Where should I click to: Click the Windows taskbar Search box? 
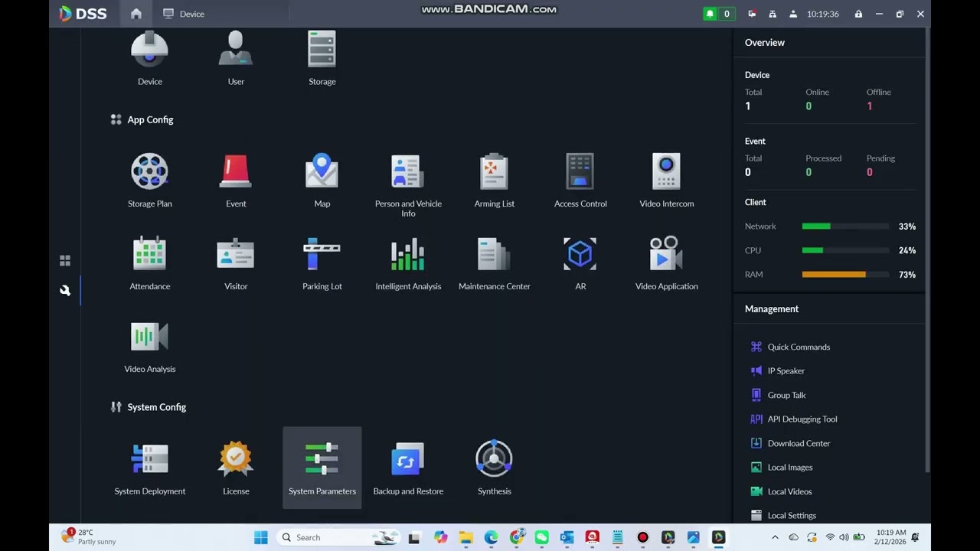338,537
